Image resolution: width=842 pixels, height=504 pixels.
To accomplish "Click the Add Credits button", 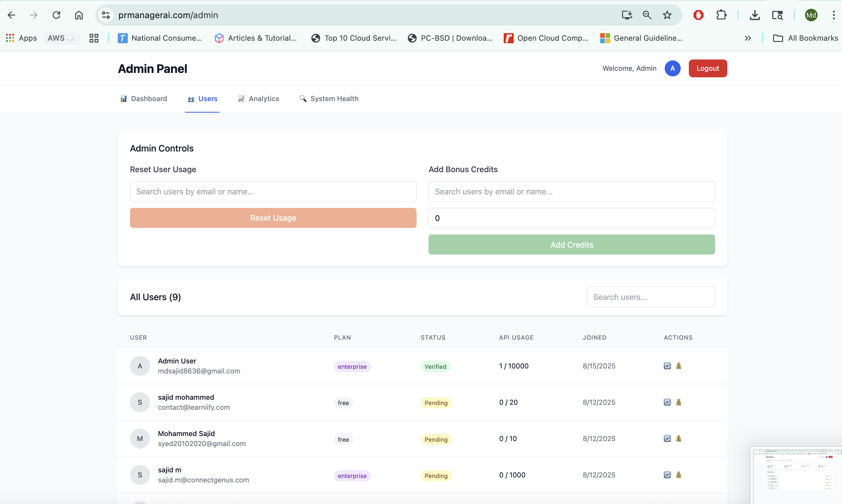I will tap(572, 244).
